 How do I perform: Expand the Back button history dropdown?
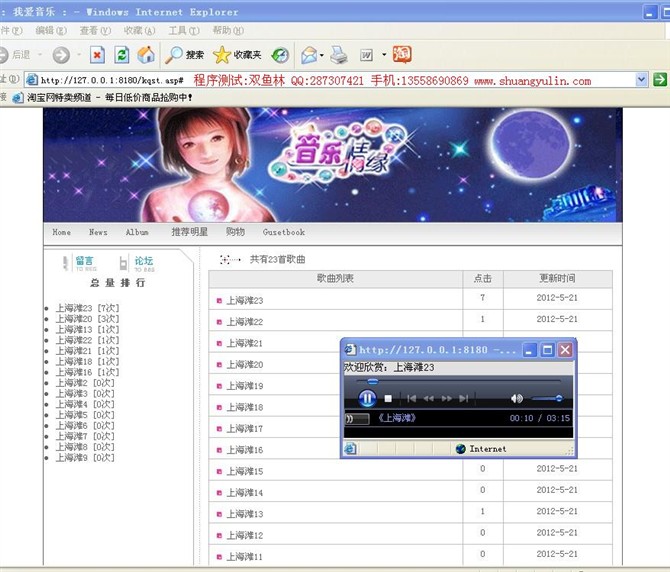40,55
